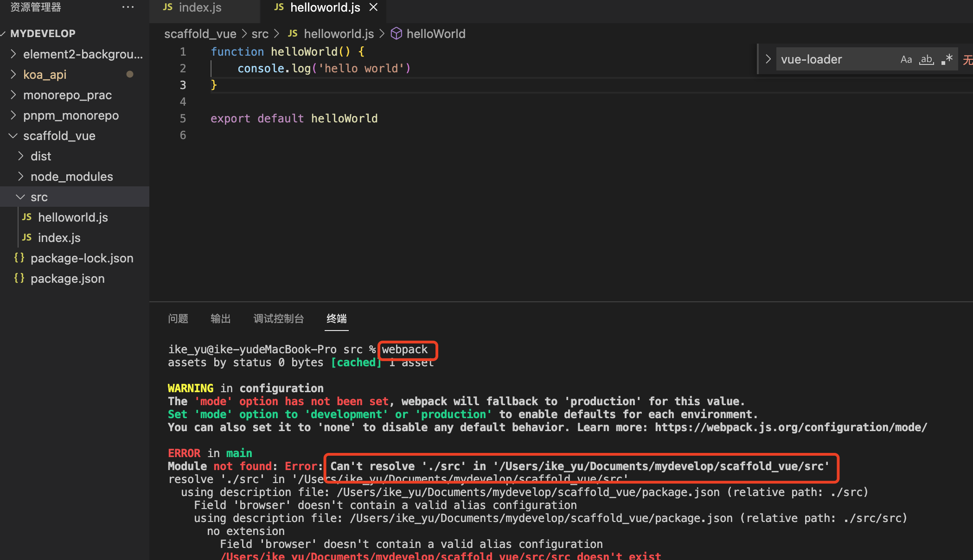Click the src breadcrumb segment
Screen dimensions: 973x560
pos(260,34)
